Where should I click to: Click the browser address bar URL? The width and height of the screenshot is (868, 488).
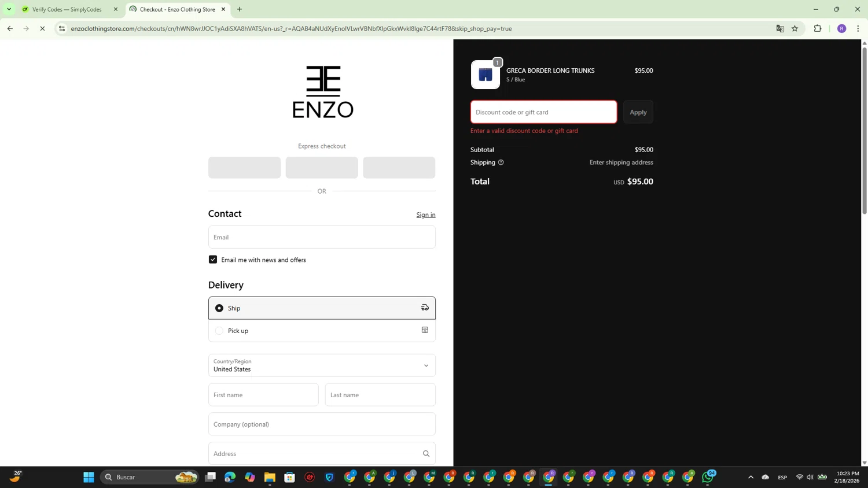click(291, 28)
